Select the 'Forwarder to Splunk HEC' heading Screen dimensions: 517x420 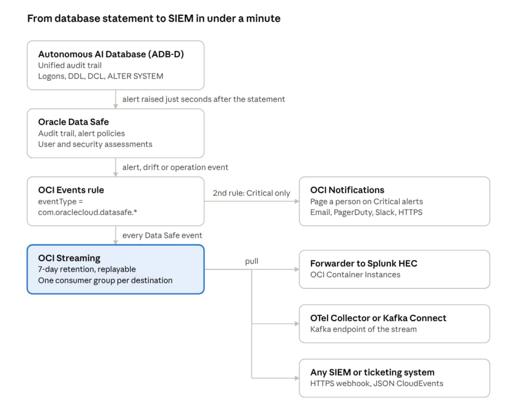(364, 264)
